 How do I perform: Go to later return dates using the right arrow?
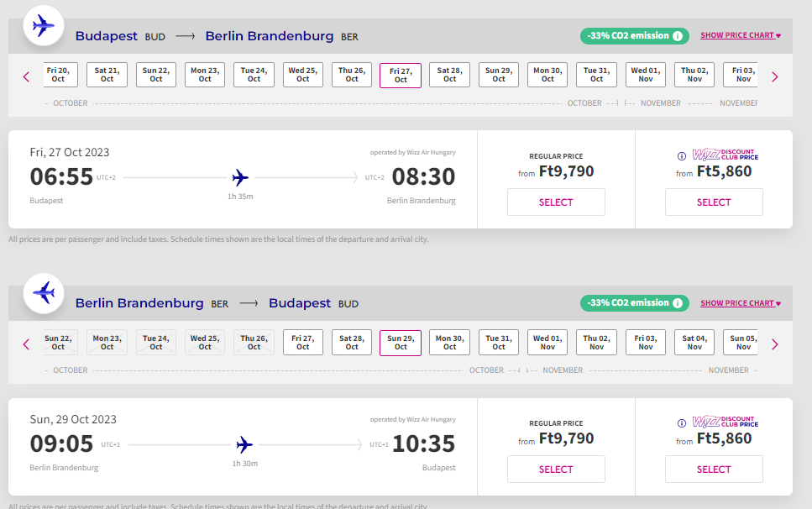(x=774, y=344)
